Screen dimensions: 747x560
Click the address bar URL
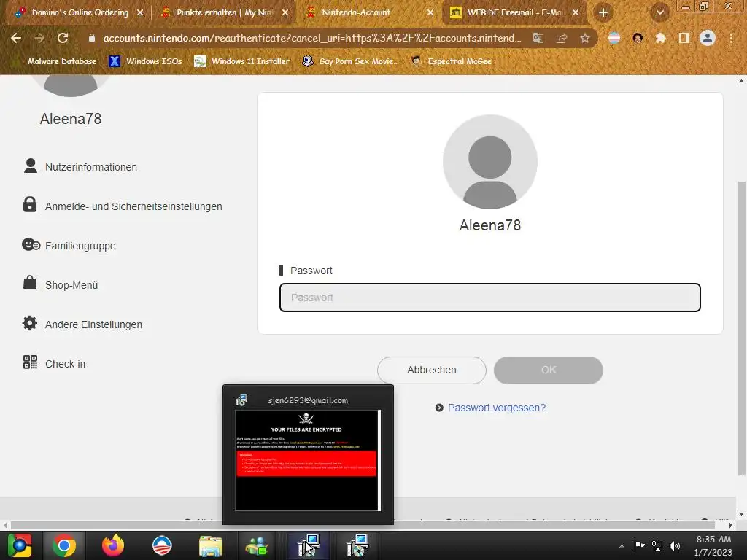click(x=312, y=38)
